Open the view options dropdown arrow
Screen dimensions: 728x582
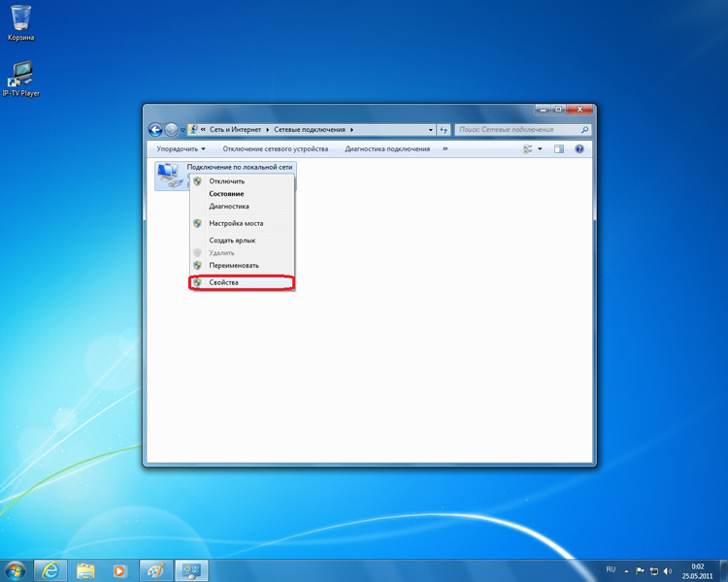tap(540, 149)
